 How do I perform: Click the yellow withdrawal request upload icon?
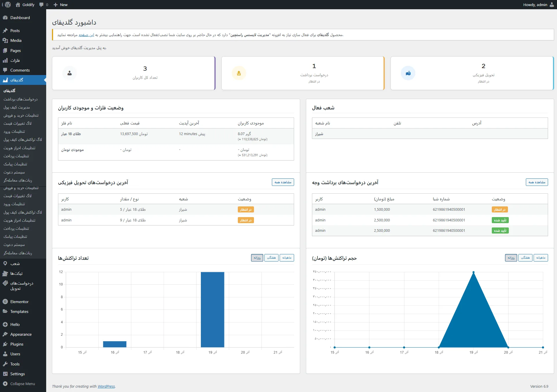[x=239, y=73]
